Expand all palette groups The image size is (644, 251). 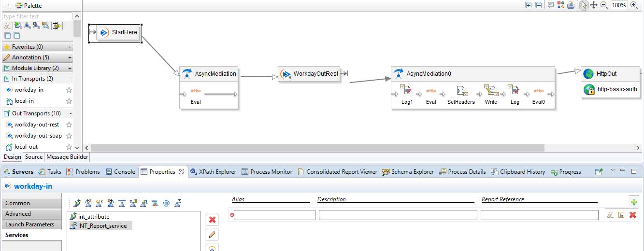[7, 36]
